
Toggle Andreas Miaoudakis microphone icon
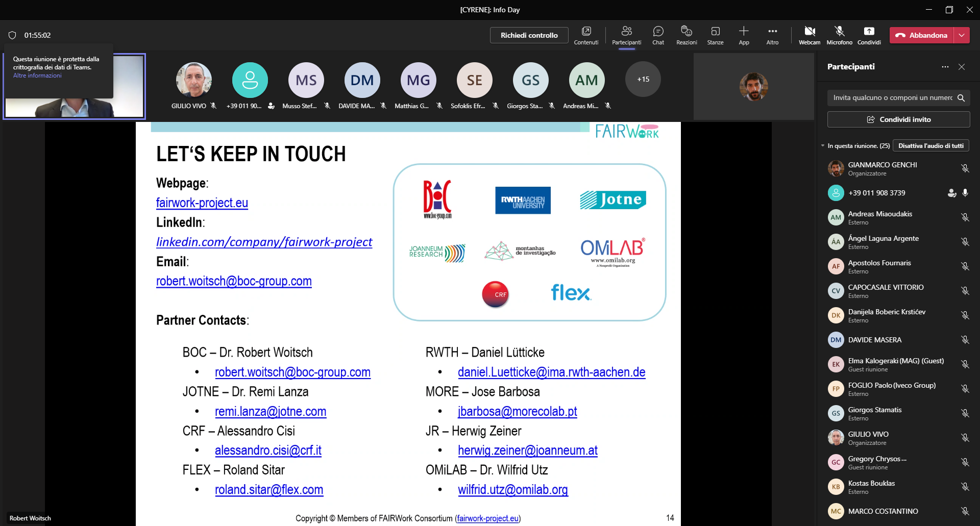click(965, 217)
